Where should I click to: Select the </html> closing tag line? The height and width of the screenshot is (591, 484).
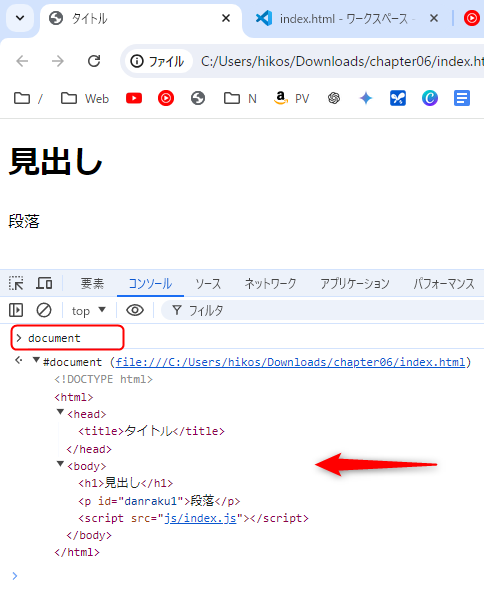pyautogui.click(x=77, y=552)
